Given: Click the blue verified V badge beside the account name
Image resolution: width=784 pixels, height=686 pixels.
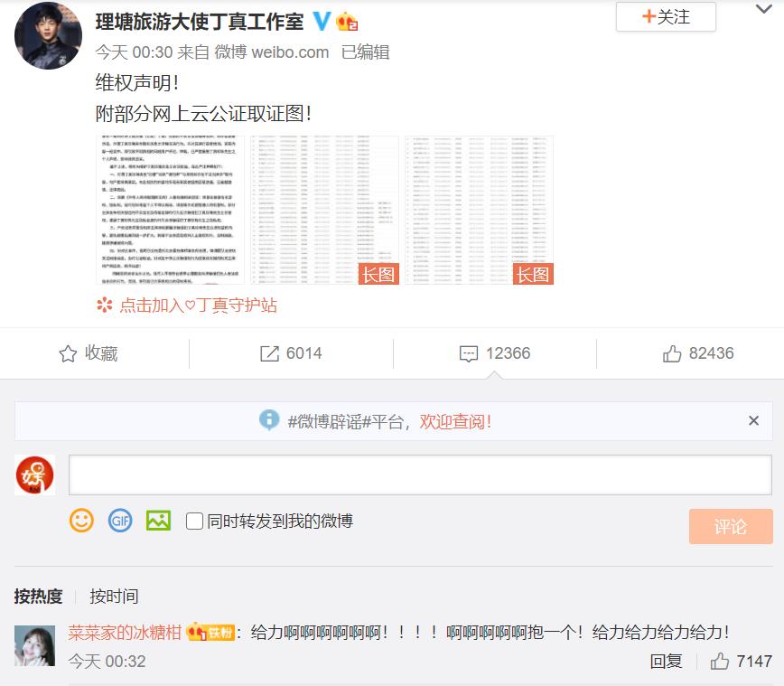Looking at the screenshot, I should tap(321, 19).
